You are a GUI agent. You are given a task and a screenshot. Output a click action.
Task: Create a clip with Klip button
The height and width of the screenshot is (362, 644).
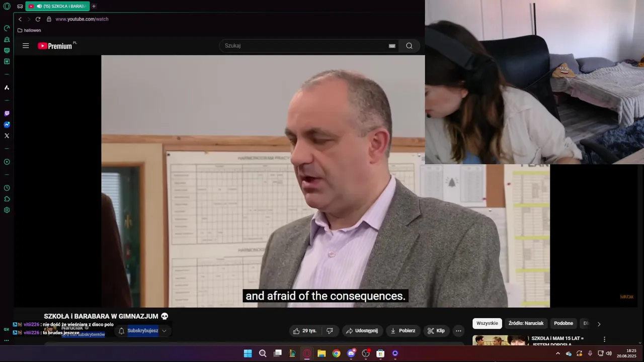click(436, 331)
